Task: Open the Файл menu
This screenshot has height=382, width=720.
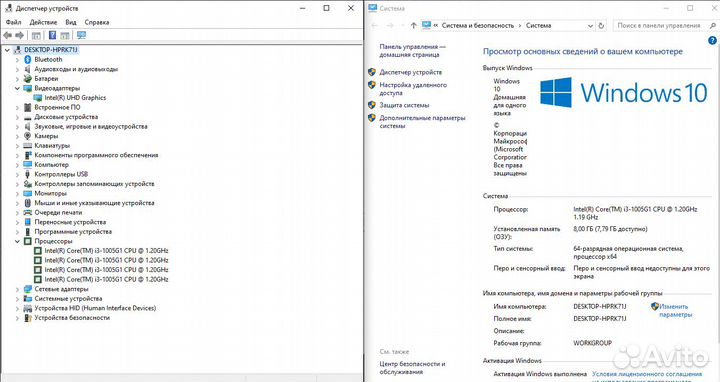Action: click(14, 22)
